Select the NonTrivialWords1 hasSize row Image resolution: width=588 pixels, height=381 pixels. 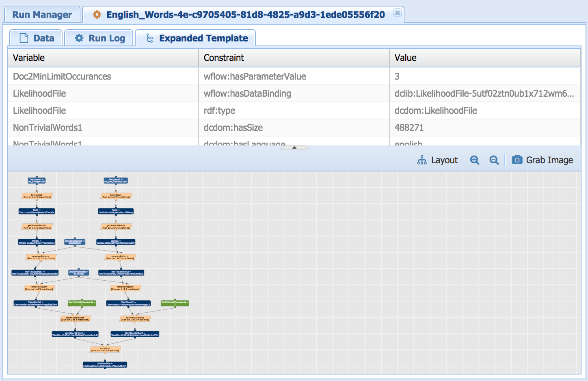103,128
